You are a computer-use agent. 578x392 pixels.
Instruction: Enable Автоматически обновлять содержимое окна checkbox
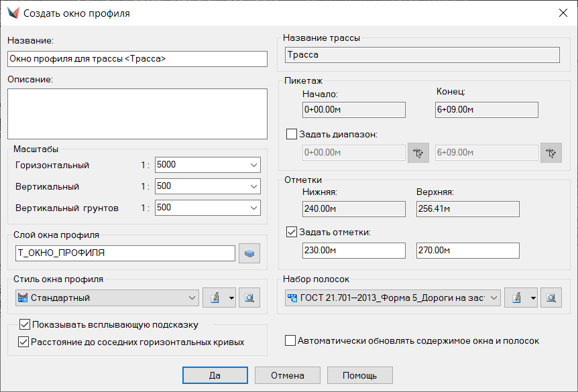coord(290,340)
